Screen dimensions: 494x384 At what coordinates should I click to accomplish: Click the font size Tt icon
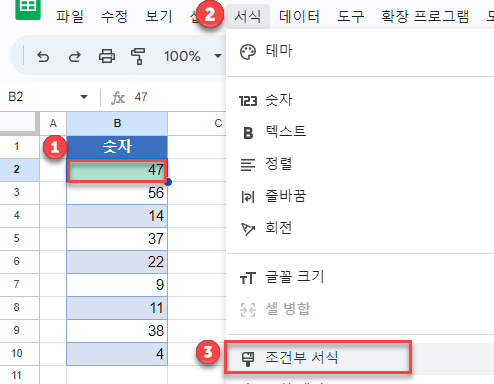(248, 278)
